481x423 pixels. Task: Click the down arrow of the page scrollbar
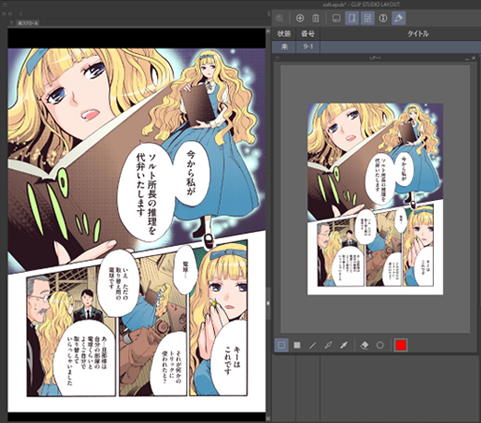[x=268, y=418]
